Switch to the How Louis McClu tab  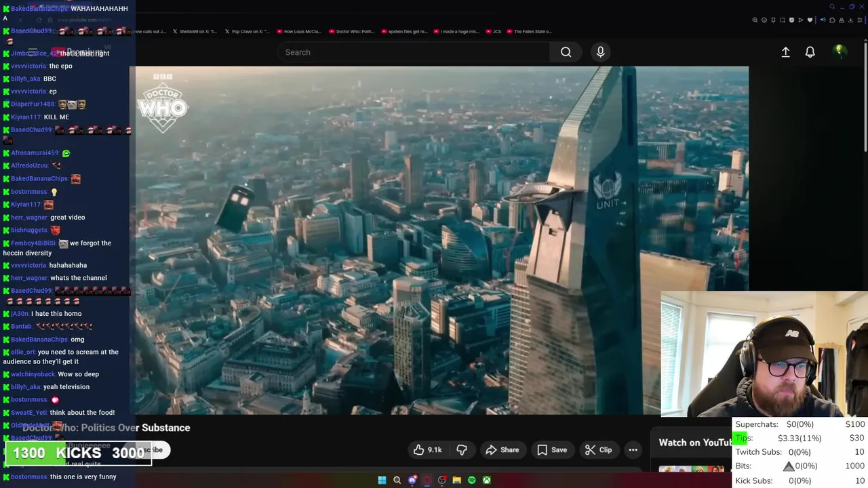tap(299, 31)
